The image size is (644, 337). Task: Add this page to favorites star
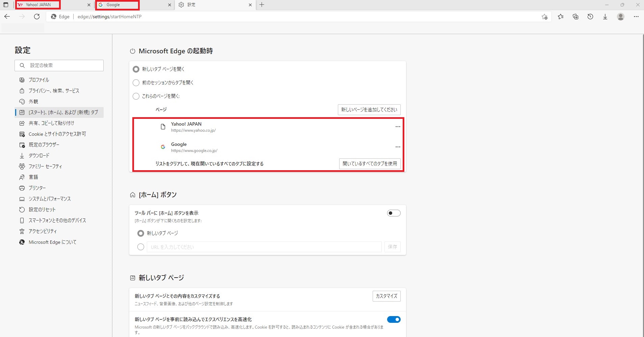pos(544,17)
